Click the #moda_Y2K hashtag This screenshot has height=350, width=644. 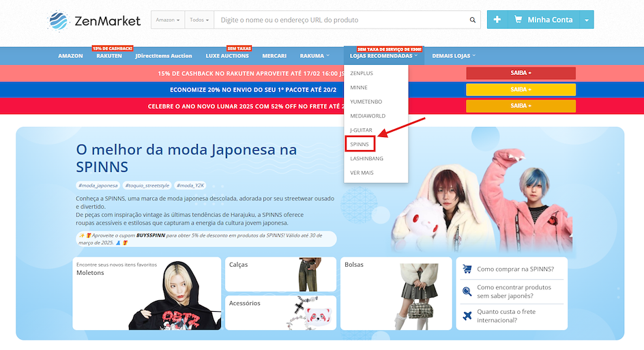point(190,186)
